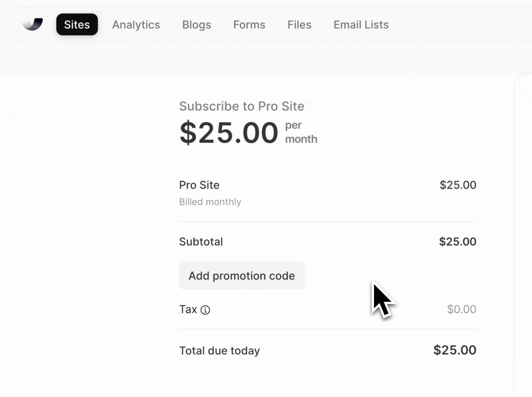Select the Pro Site line item
The height and width of the screenshot is (397, 532).
(x=199, y=185)
